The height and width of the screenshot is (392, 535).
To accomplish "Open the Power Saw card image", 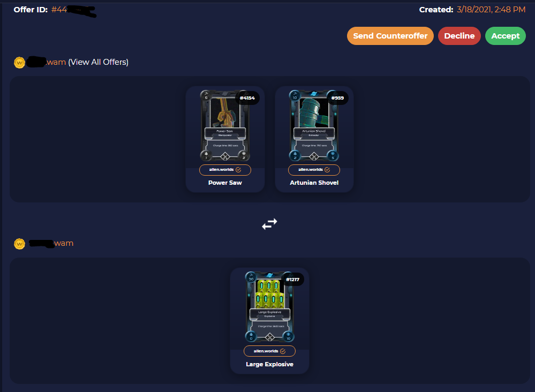I will 225,126.
